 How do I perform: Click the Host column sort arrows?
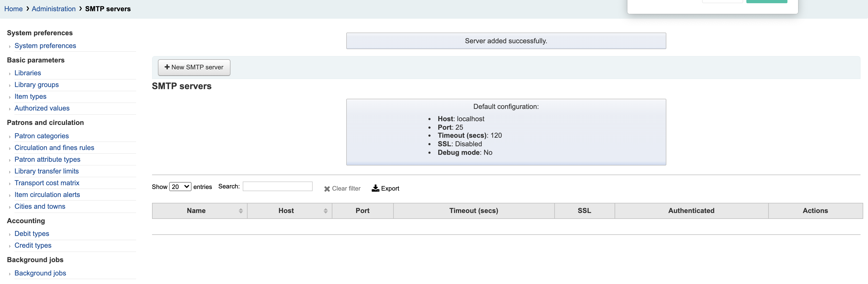[325, 211]
